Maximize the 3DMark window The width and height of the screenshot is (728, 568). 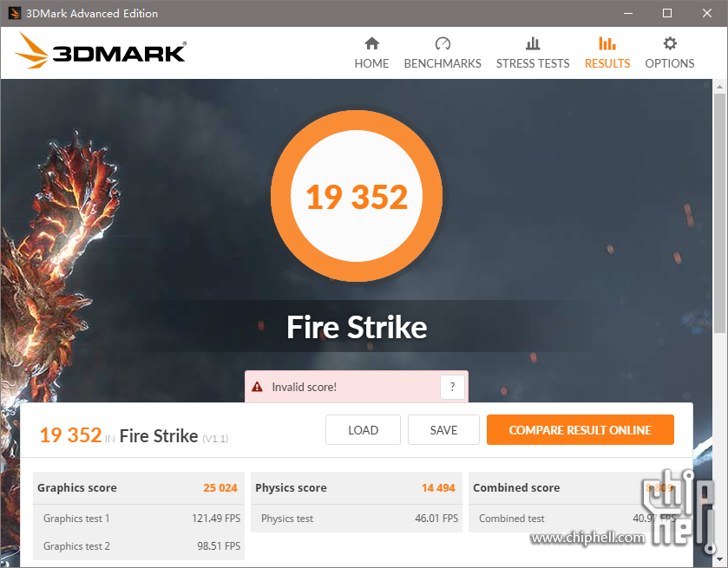(667, 13)
